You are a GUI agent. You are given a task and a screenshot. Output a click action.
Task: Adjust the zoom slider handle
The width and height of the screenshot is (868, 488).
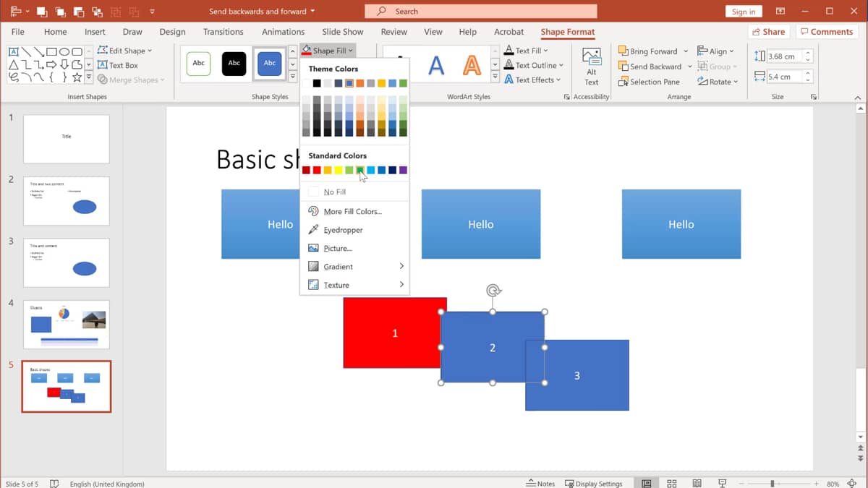(773, 484)
